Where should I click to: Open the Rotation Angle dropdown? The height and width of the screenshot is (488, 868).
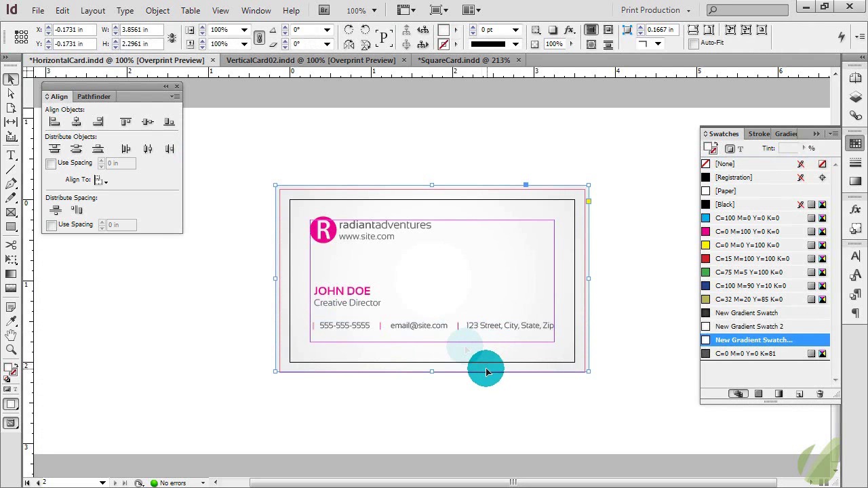pyautogui.click(x=327, y=30)
